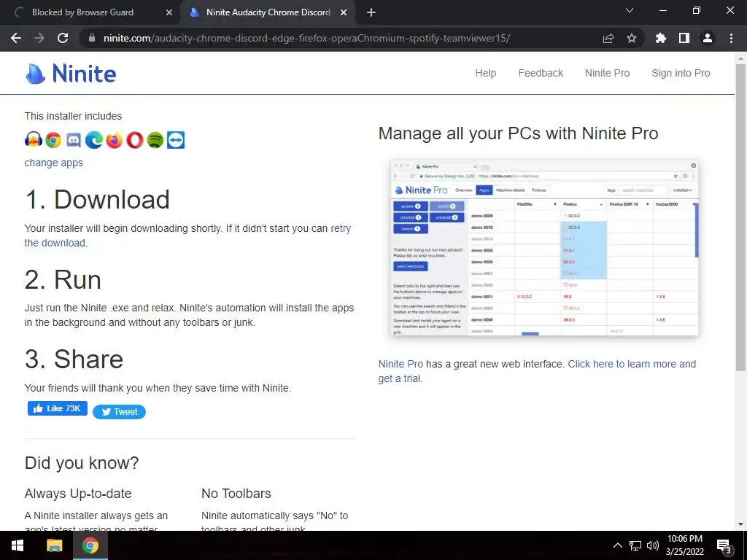Click the '2. Run' heading
This screenshot has height=560, width=747.
pyautogui.click(x=63, y=279)
